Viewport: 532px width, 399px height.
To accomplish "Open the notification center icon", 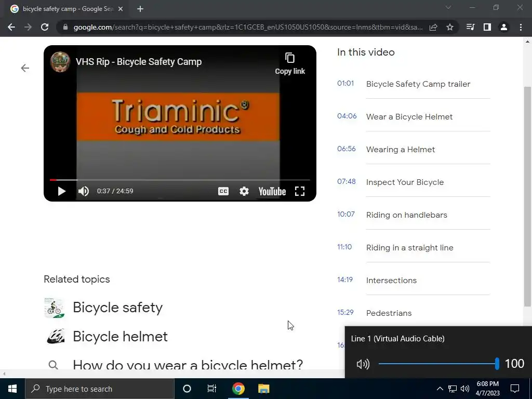I will click(x=515, y=389).
